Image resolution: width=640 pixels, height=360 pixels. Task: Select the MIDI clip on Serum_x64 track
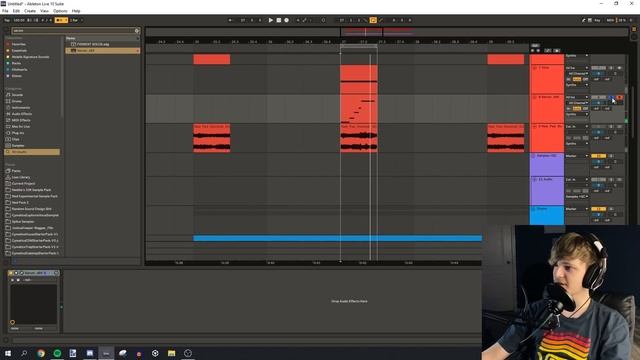(x=359, y=109)
